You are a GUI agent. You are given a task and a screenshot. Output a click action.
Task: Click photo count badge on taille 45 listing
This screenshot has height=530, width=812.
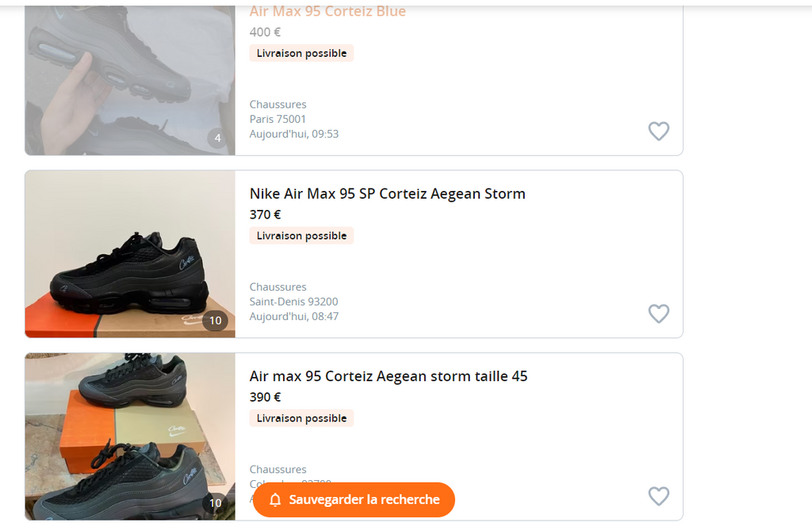click(x=215, y=503)
